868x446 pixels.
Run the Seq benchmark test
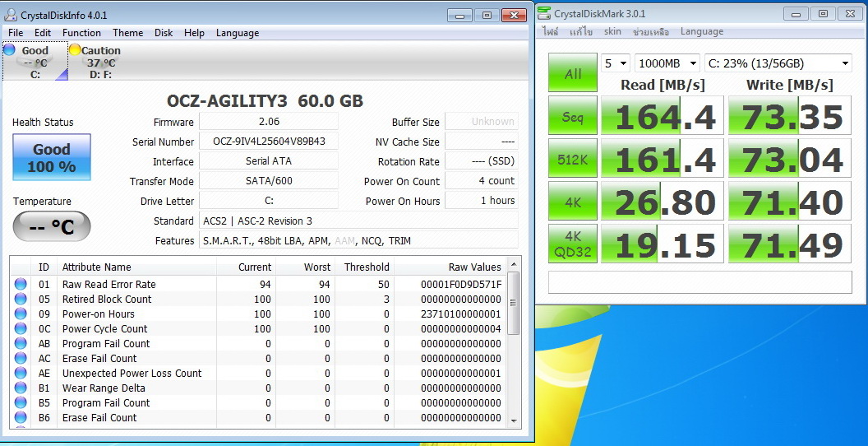[573, 116]
